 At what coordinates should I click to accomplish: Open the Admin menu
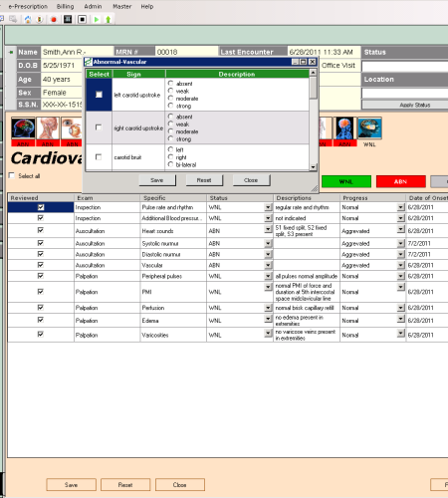tap(93, 6)
